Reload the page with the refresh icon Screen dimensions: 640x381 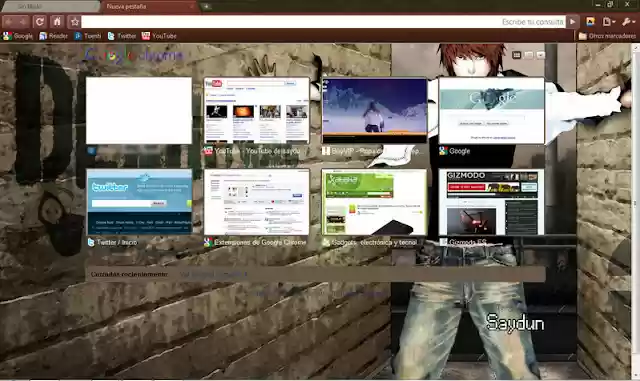click(x=40, y=22)
